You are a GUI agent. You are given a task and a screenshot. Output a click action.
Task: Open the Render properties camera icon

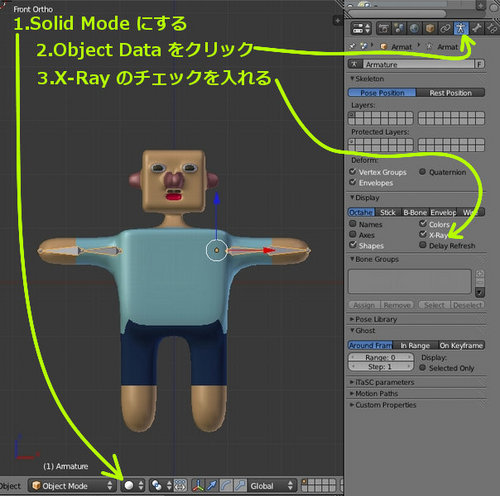[383, 28]
